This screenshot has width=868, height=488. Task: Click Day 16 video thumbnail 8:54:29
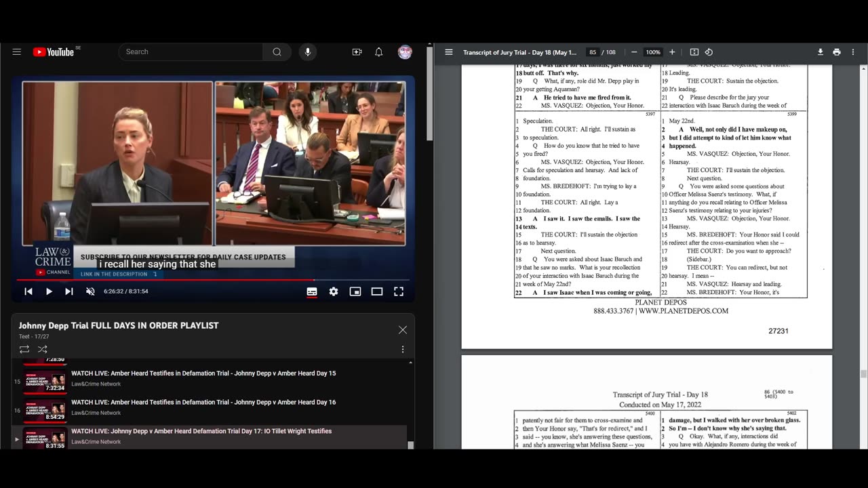click(x=45, y=411)
